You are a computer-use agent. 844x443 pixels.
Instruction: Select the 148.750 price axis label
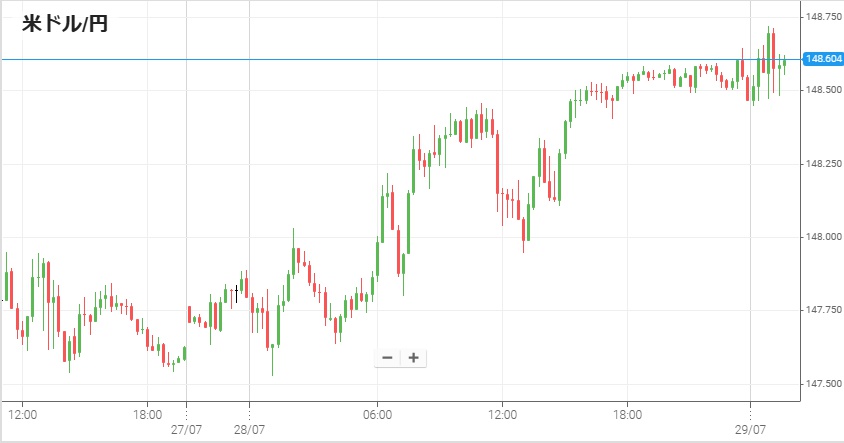click(823, 17)
